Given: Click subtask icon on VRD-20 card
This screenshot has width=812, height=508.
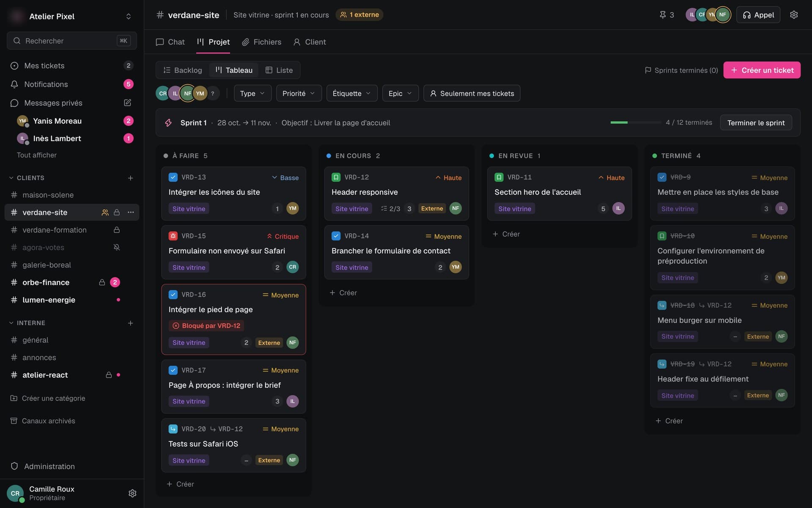Looking at the screenshot, I should pos(173,429).
